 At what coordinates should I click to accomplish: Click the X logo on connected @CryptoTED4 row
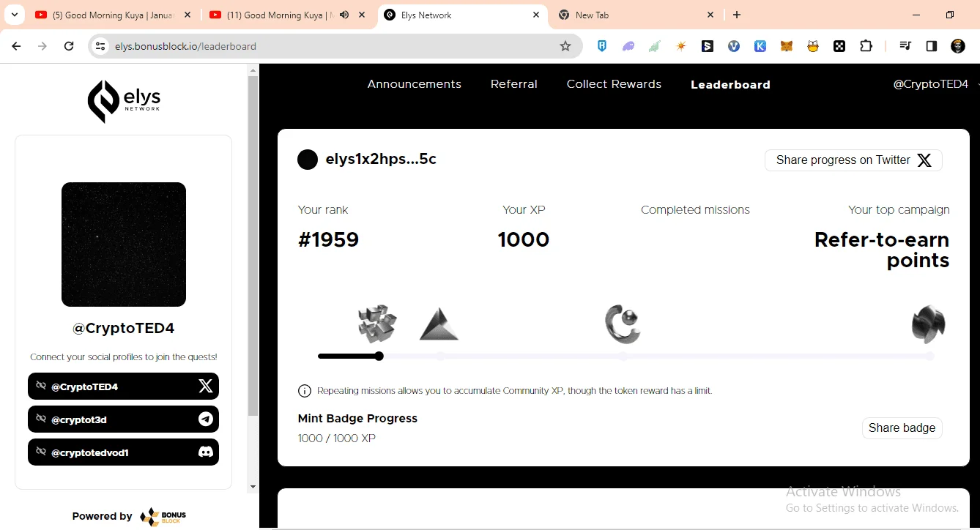click(x=206, y=386)
